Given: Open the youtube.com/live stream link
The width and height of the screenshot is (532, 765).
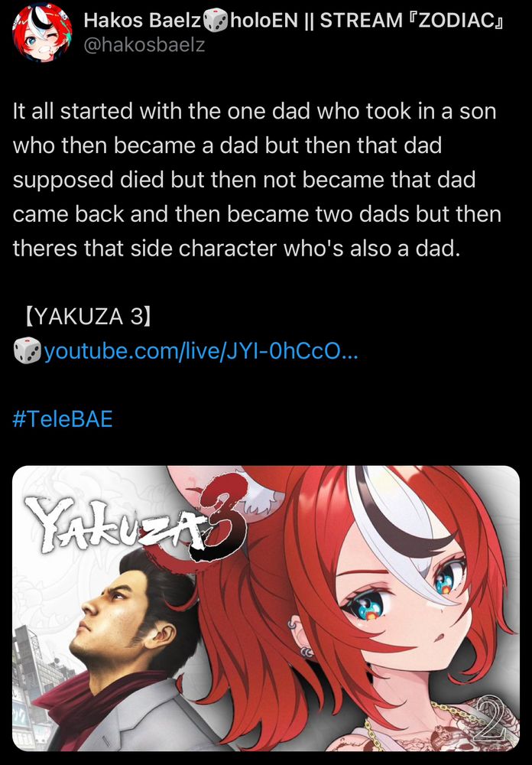Looking at the screenshot, I should 201,351.
